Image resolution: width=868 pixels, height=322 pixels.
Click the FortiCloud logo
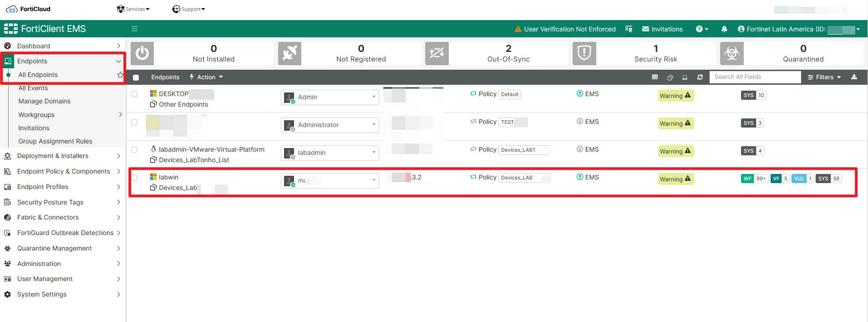28,9
